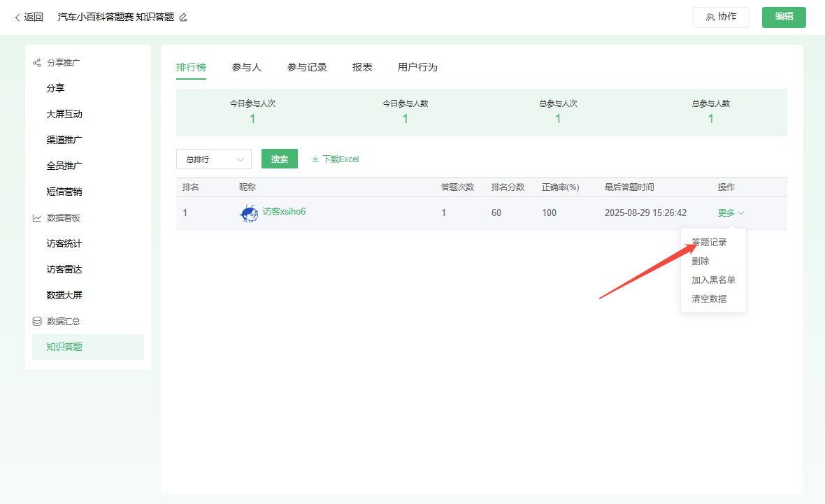Switch to the 参与人 tab
This screenshot has height=504, width=825.
[246, 67]
